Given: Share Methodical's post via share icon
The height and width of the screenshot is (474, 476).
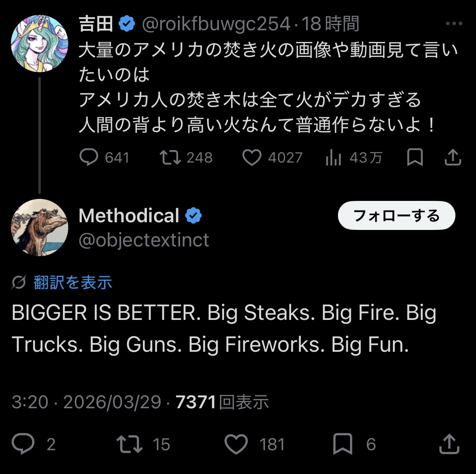Looking at the screenshot, I should pyautogui.click(x=449, y=444).
